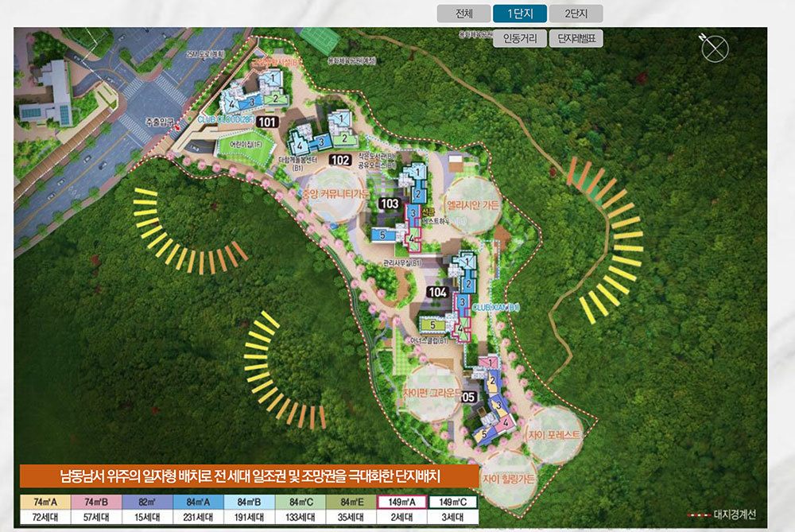Select building 102 label marker

click(339, 160)
